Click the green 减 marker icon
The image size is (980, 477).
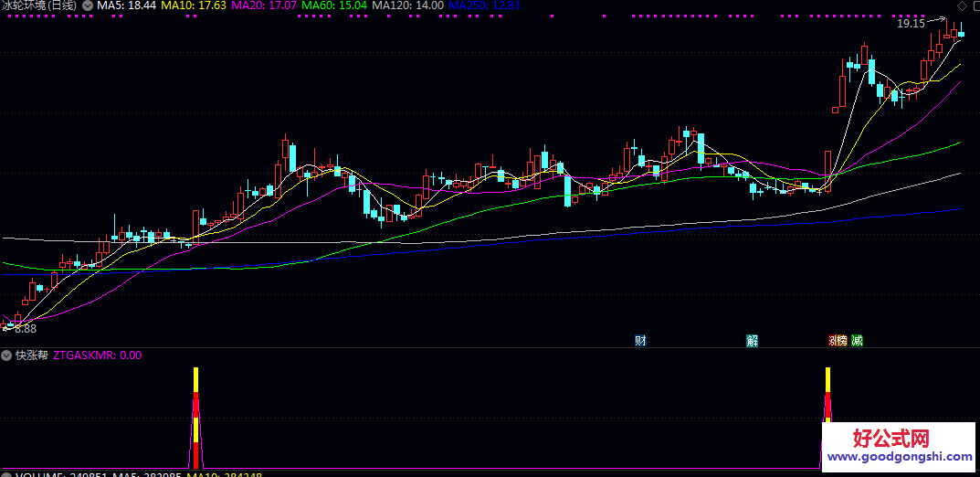tap(857, 341)
